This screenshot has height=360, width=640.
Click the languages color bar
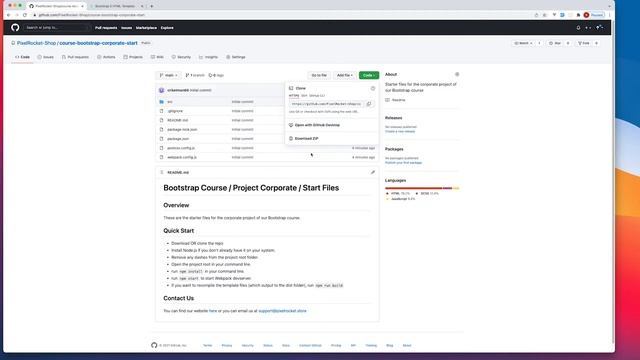click(x=422, y=188)
